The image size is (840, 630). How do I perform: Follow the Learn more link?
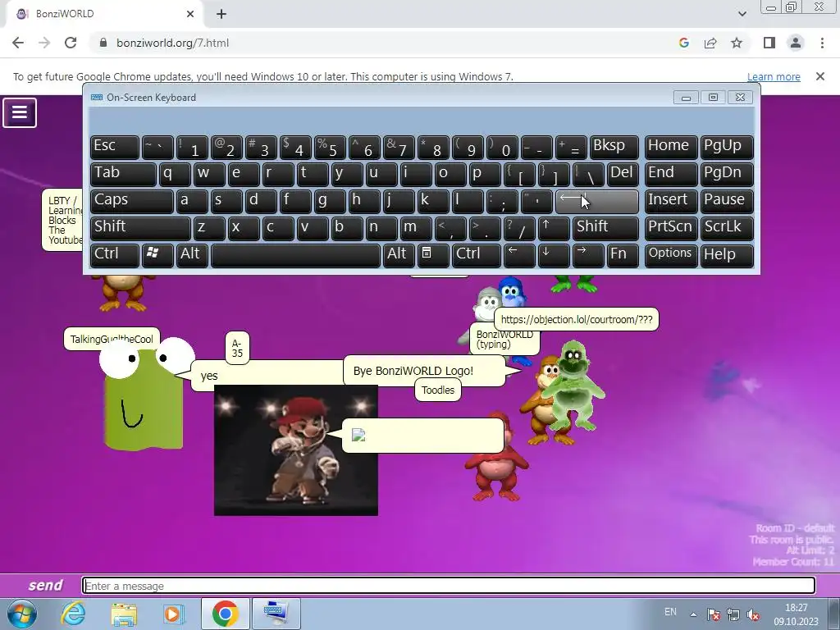pyautogui.click(x=774, y=76)
